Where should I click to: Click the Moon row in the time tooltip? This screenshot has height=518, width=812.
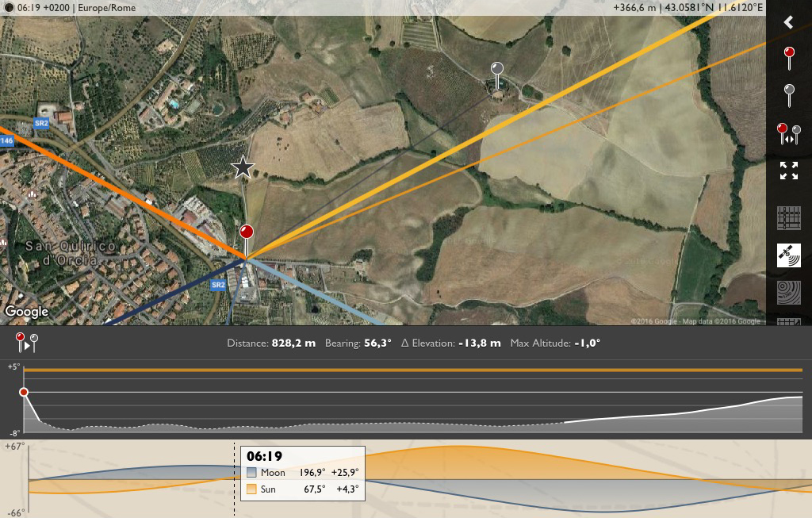303,473
